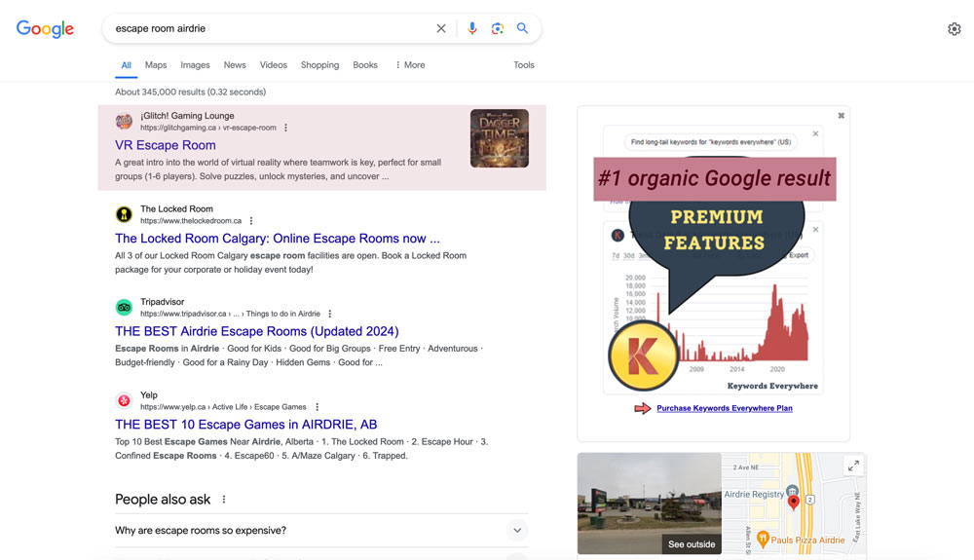This screenshot has height=560, width=974.
Task: Clear the search box with X icon
Action: (x=441, y=28)
